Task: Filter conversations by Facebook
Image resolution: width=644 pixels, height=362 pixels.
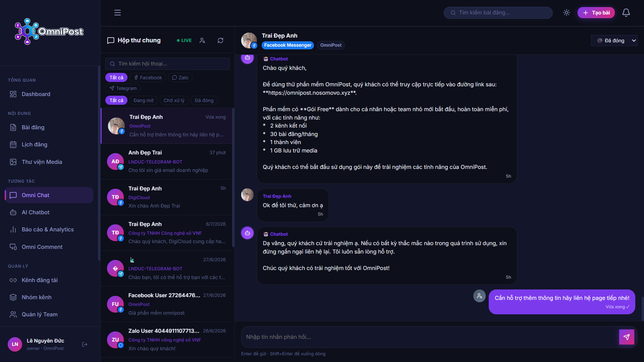Action: click(148, 78)
